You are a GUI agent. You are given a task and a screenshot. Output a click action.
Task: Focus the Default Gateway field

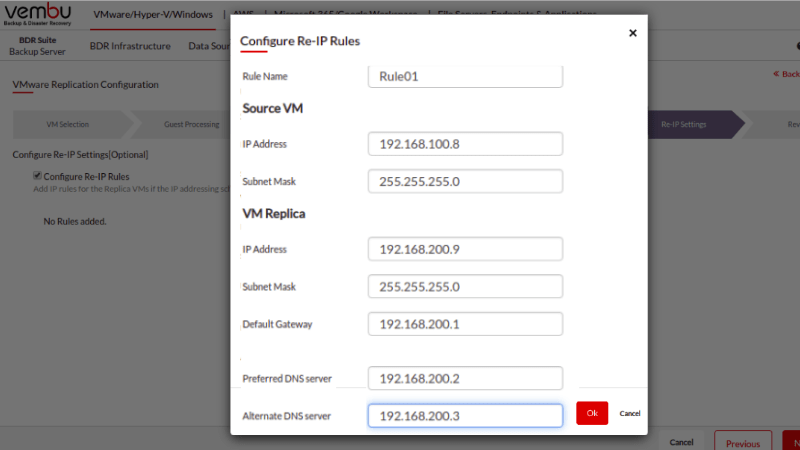(x=465, y=324)
